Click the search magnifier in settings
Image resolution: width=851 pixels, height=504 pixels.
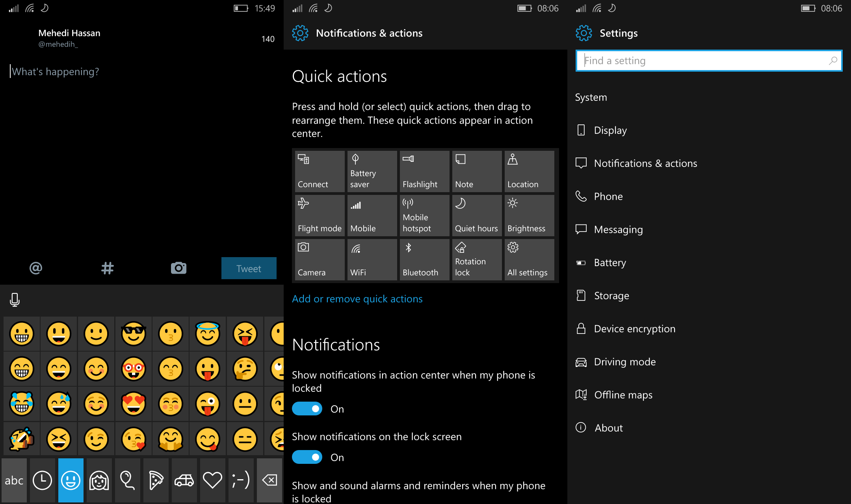click(x=832, y=61)
